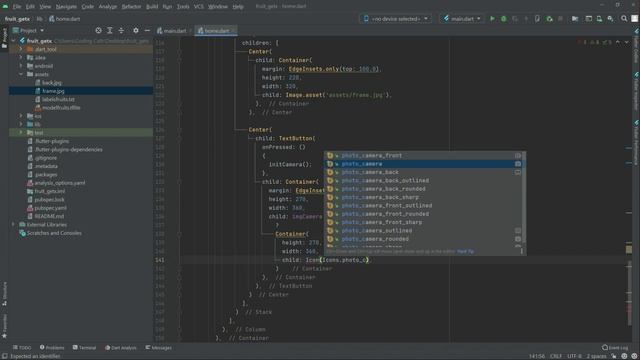Open Device Manager phone icon in toolbar

[599, 19]
